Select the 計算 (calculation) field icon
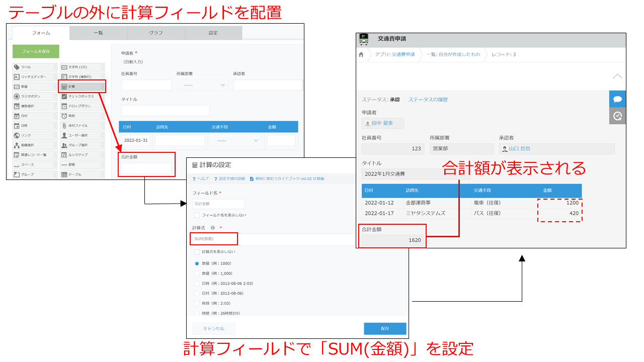 82,86
